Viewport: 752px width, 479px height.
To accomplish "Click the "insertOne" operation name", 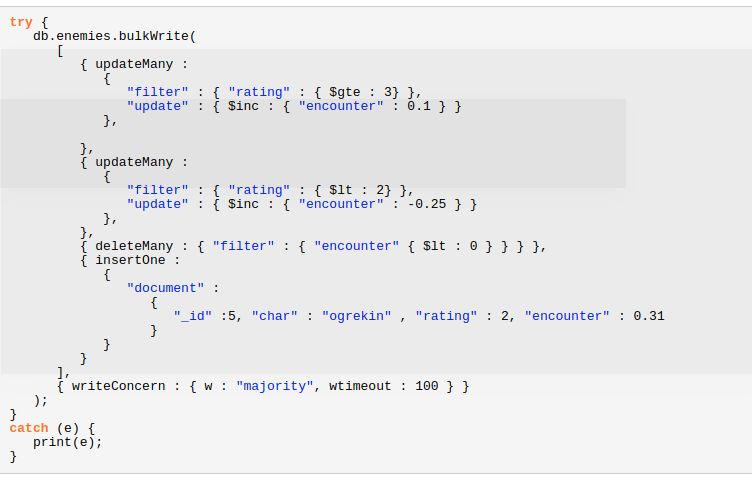I will click(x=130, y=260).
